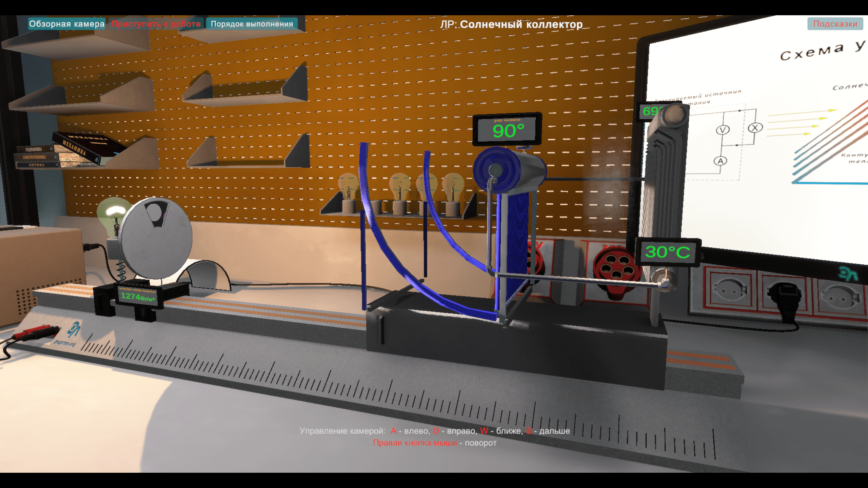Click the 1274 Вт/м² irradiance meter display
Screen dimensions: 868x488
[138, 297]
